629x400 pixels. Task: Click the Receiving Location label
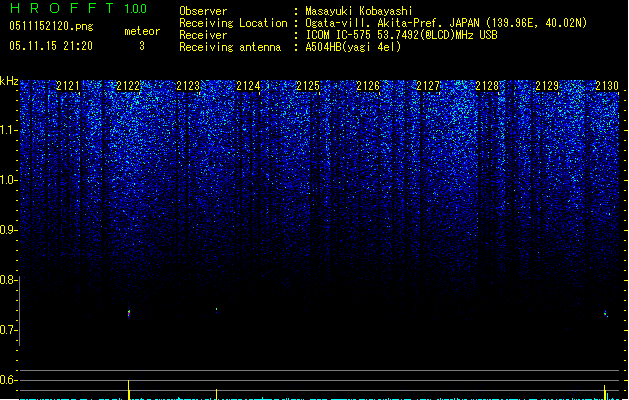233,23
